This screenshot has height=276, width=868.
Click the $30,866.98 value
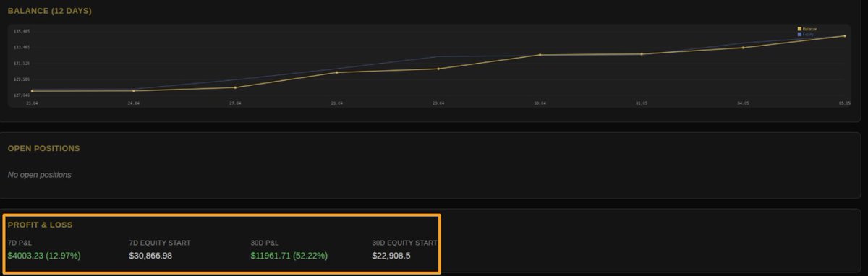coord(150,256)
